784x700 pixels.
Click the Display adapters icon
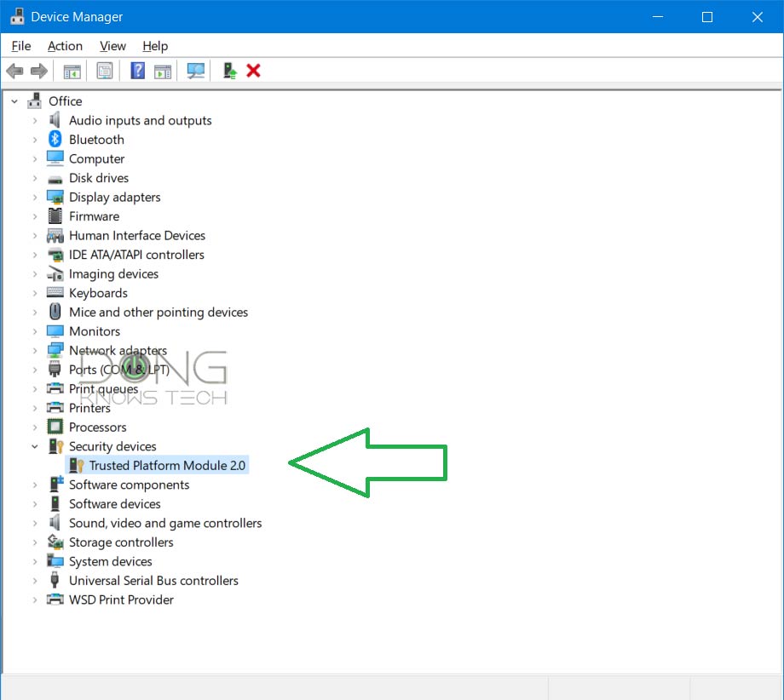(55, 197)
